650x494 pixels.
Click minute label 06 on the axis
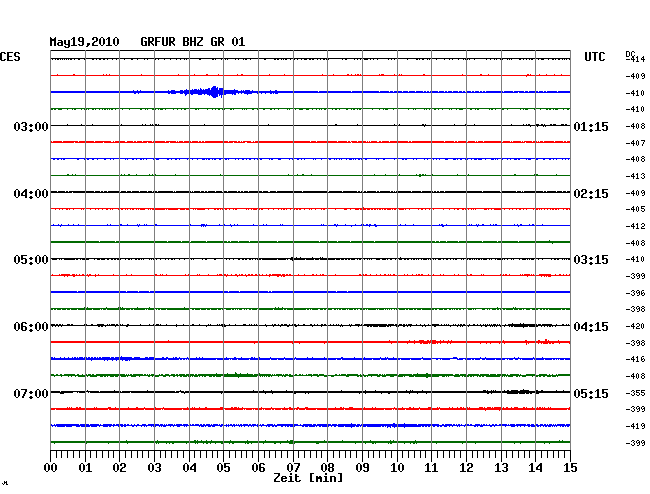[x=258, y=468]
